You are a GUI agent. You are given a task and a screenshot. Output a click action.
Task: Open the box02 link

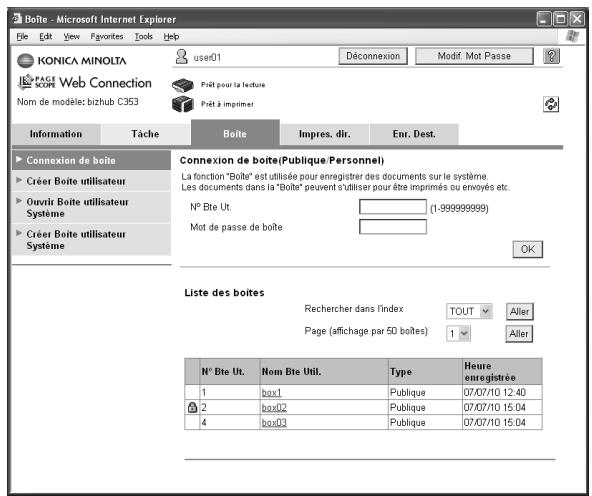274,408
